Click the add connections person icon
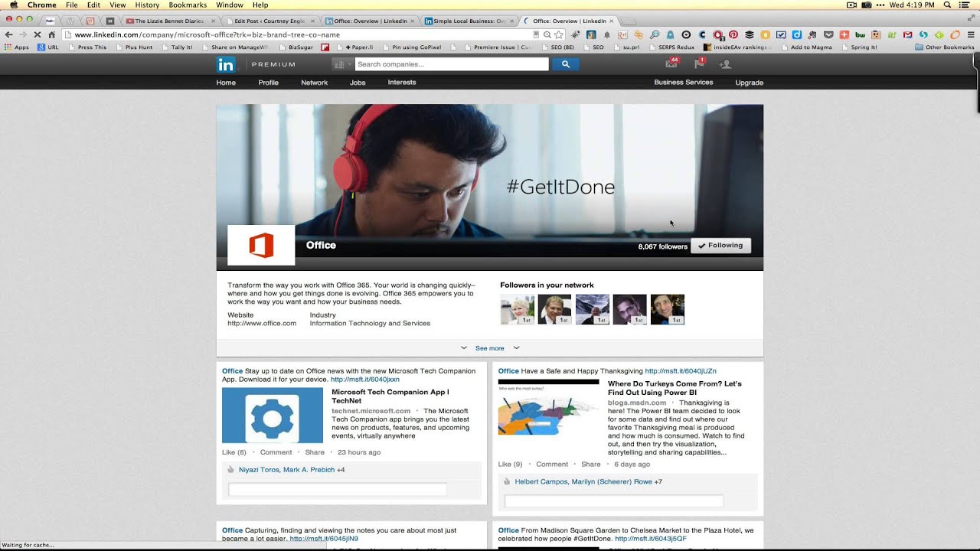 pyautogui.click(x=725, y=64)
